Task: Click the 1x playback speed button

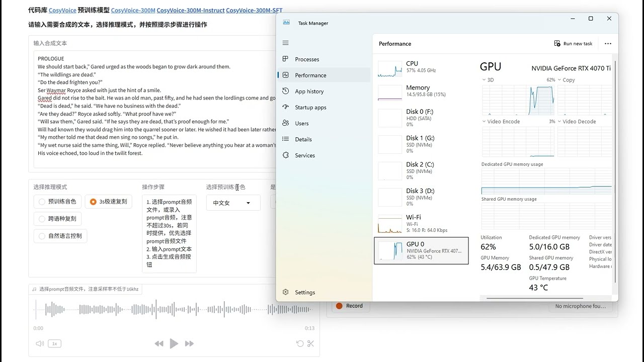Action: click(x=54, y=344)
